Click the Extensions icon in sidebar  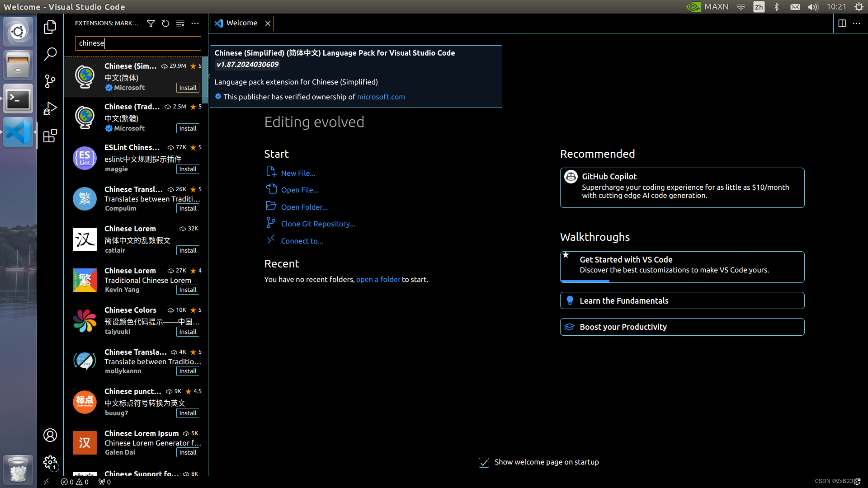point(50,136)
